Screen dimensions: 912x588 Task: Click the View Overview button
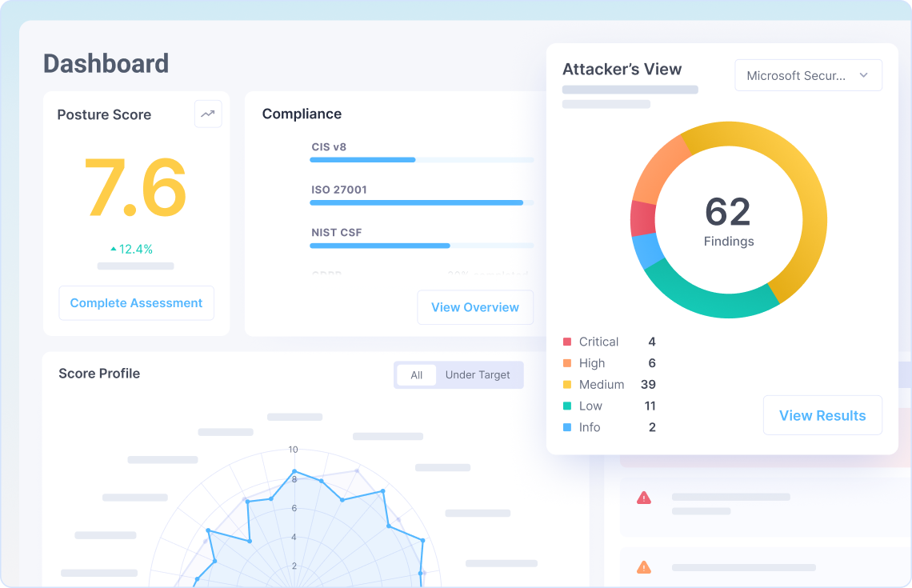[474, 307]
